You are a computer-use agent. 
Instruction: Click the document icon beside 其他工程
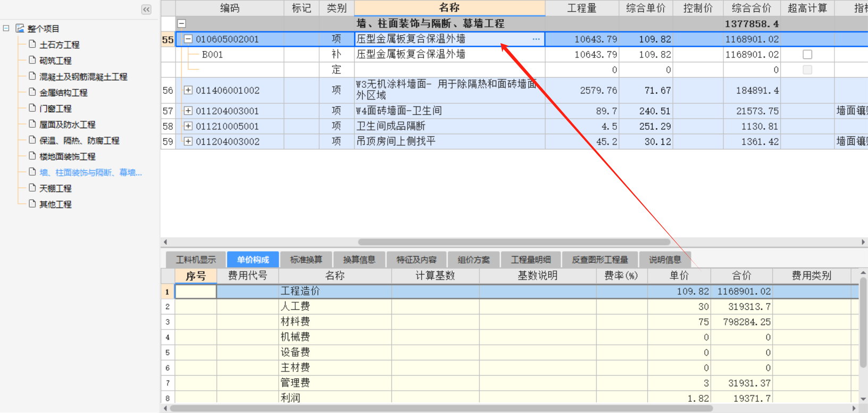32,204
